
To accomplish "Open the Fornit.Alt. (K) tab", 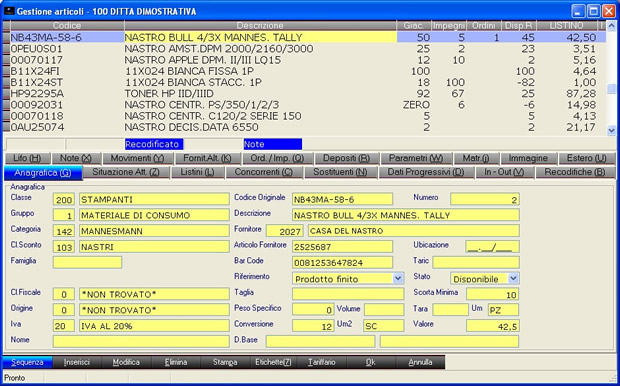I will pyautogui.click(x=207, y=158).
